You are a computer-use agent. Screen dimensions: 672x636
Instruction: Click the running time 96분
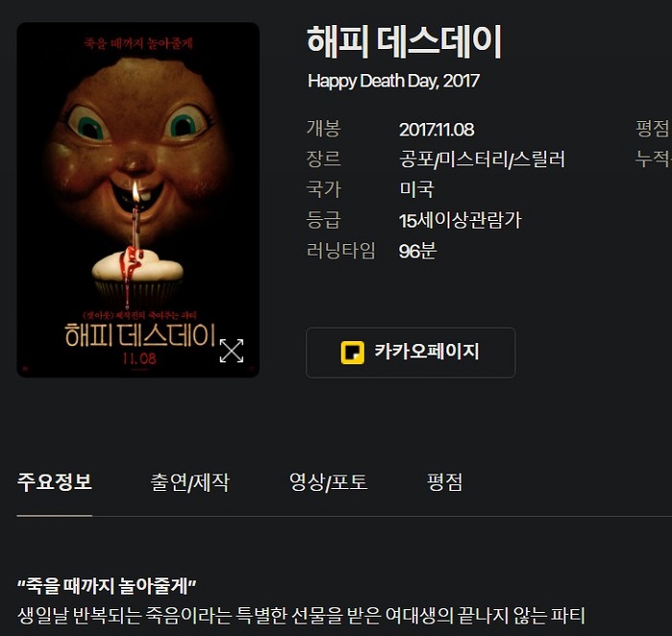tap(418, 251)
